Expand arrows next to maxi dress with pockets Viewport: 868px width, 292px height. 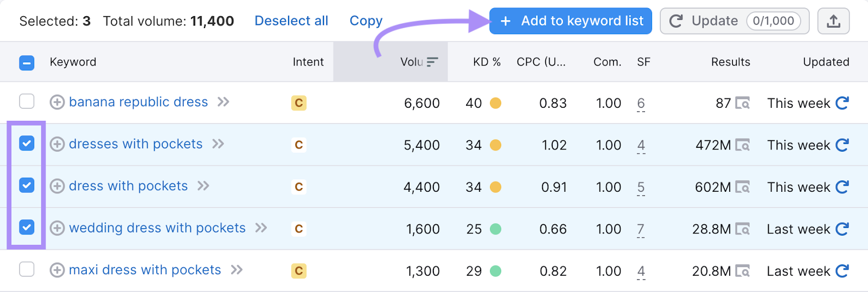237,270
